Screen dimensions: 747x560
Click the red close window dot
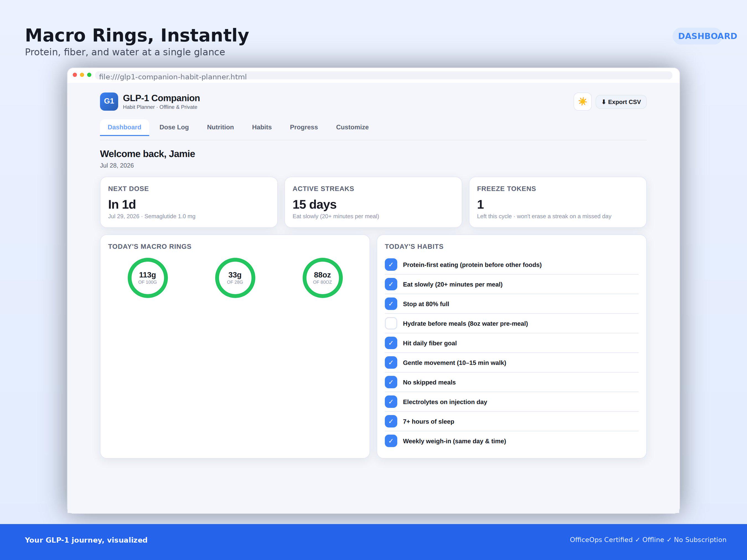[75, 75]
